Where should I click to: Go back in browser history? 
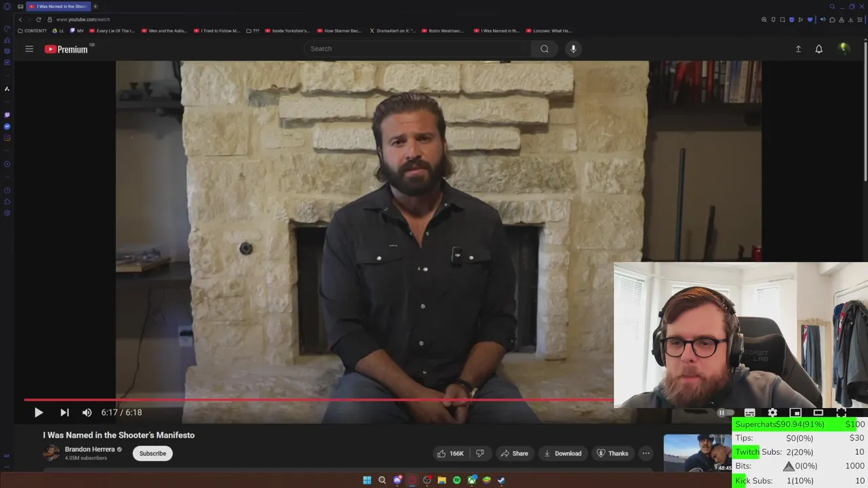(x=20, y=20)
